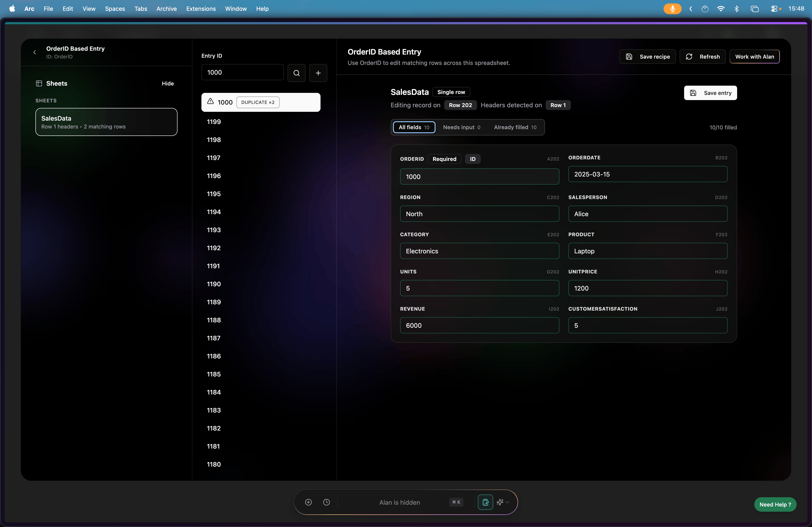Select entry 1186 in the list
Screen dimensions: 812x527
261,356
